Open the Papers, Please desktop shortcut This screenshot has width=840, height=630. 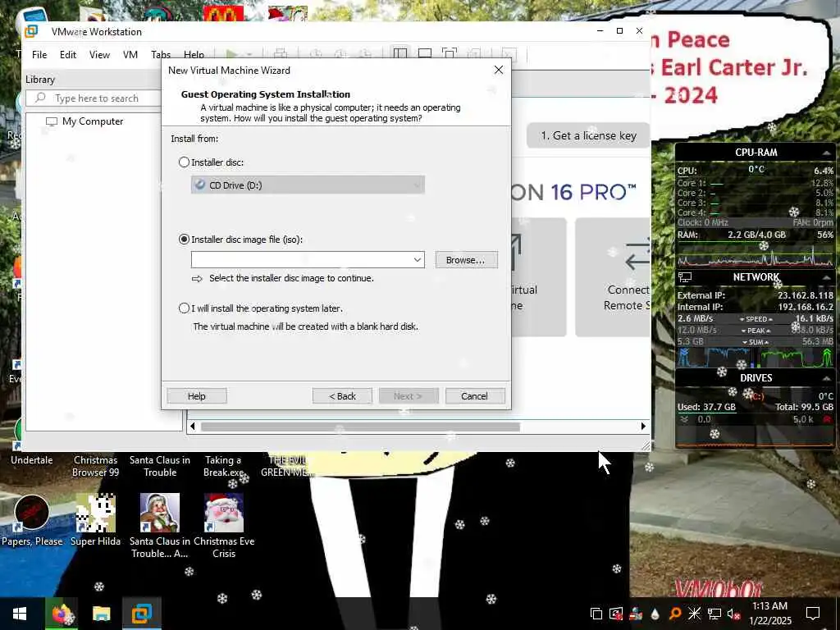[32, 521]
